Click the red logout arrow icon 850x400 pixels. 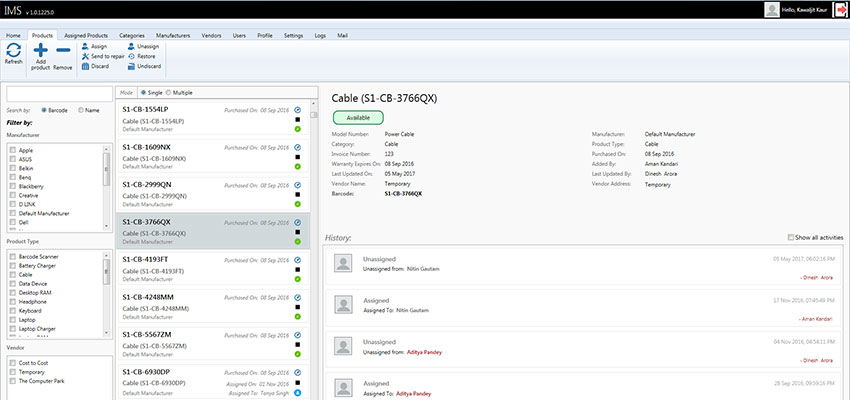point(840,10)
